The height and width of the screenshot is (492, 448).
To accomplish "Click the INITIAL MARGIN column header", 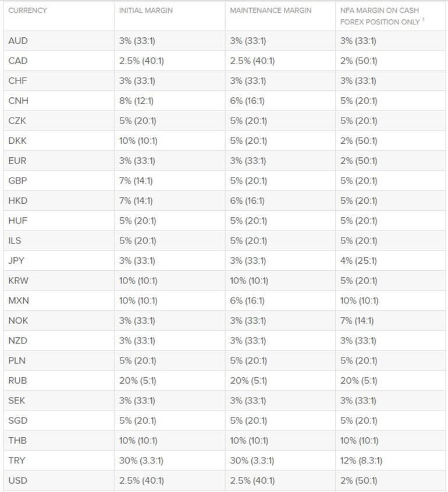I will point(146,10).
